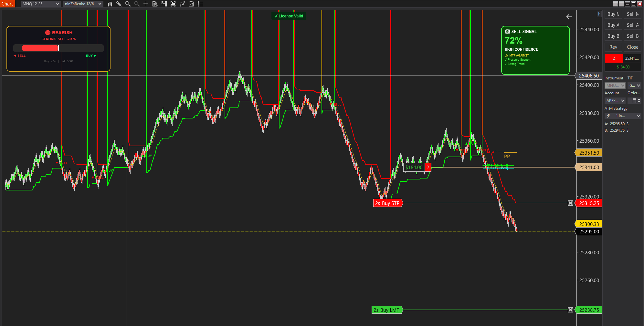The width and height of the screenshot is (644, 326).
Task: Select the crosshair cursor icon
Action: (x=146, y=4)
